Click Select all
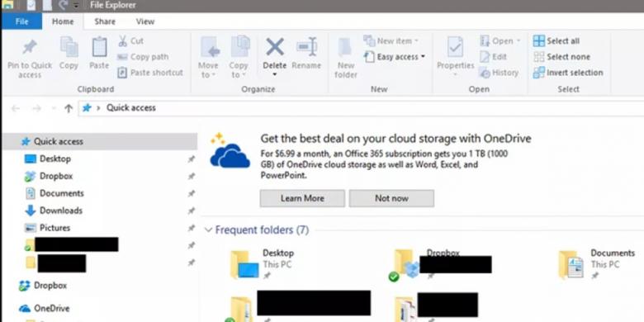This screenshot has width=644, height=322. point(556,41)
